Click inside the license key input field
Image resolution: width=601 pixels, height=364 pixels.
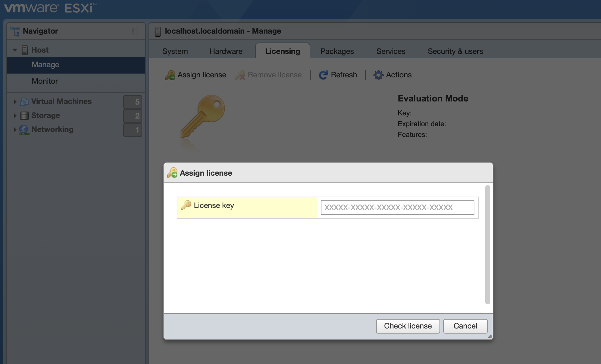[397, 207]
